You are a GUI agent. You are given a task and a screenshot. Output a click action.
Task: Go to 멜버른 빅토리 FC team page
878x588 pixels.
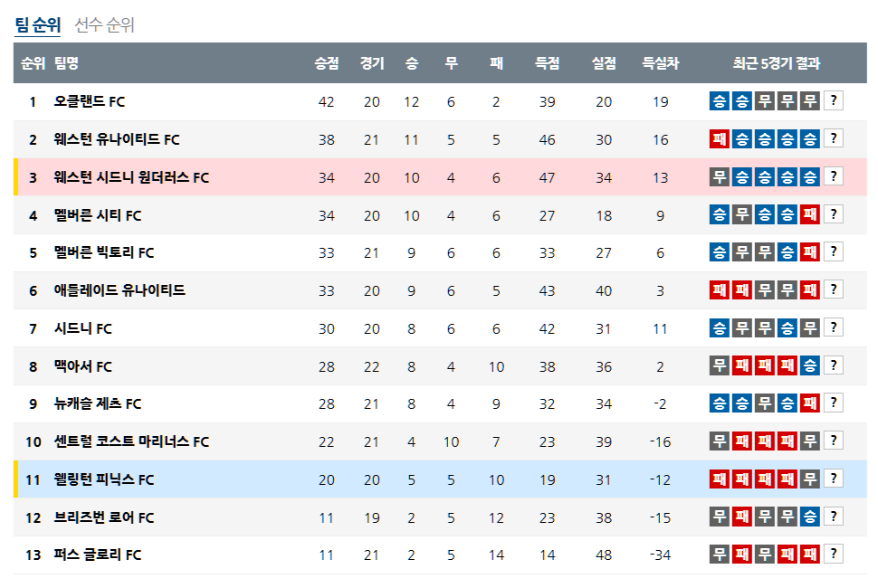coord(104,252)
